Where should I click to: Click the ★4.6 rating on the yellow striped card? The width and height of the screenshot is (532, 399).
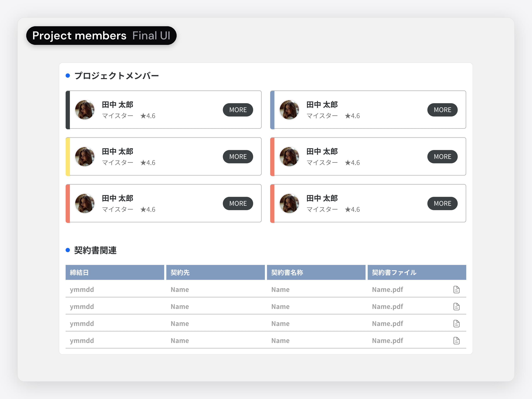pyautogui.click(x=148, y=163)
